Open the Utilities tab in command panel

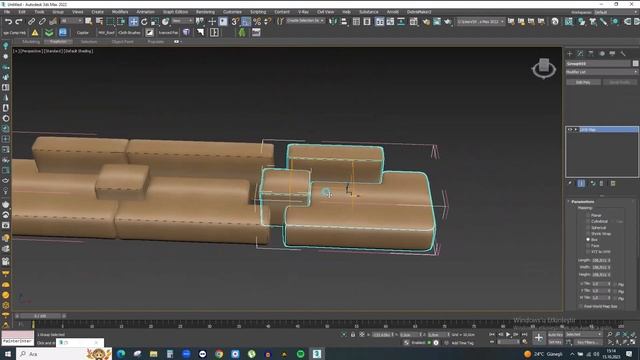(x=623, y=53)
